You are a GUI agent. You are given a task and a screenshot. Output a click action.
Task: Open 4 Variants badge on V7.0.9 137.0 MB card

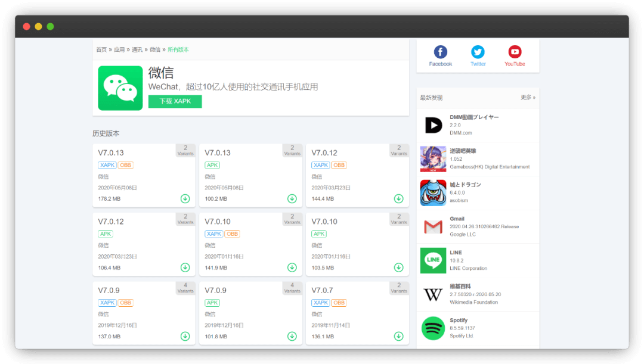click(x=185, y=288)
